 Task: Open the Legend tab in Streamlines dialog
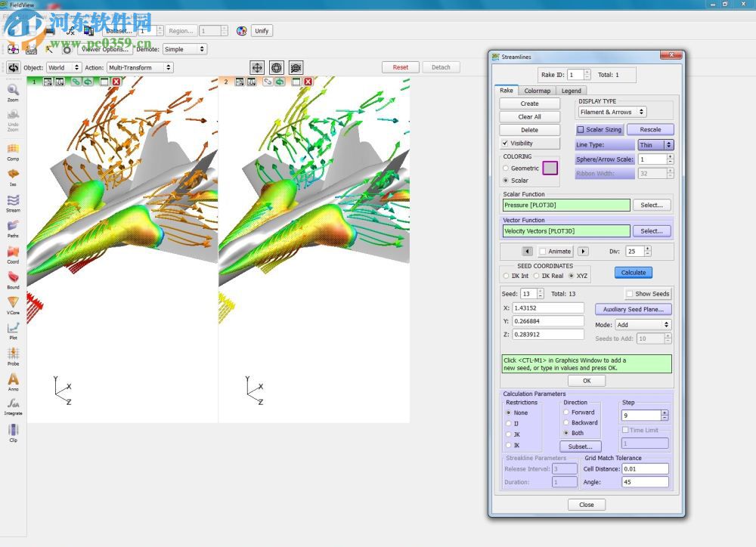[x=572, y=90]
